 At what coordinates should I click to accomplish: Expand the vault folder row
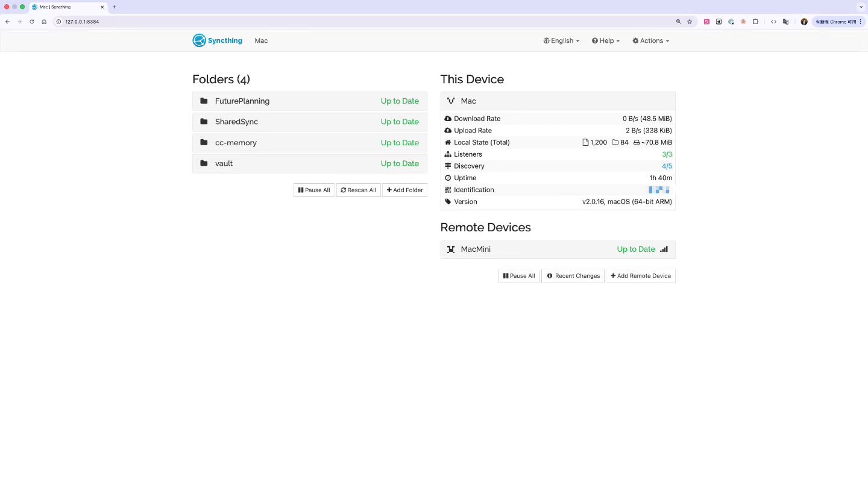[x=310, y=163]
